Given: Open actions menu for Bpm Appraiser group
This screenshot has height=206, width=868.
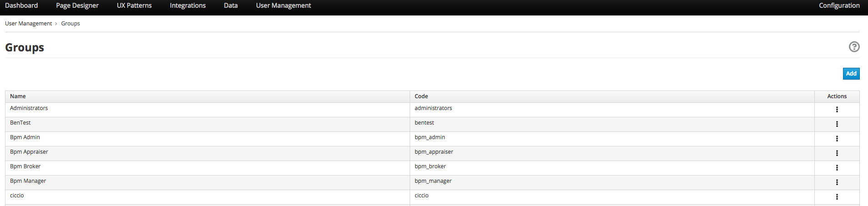Looking at the screenshot, I should 837,153.
